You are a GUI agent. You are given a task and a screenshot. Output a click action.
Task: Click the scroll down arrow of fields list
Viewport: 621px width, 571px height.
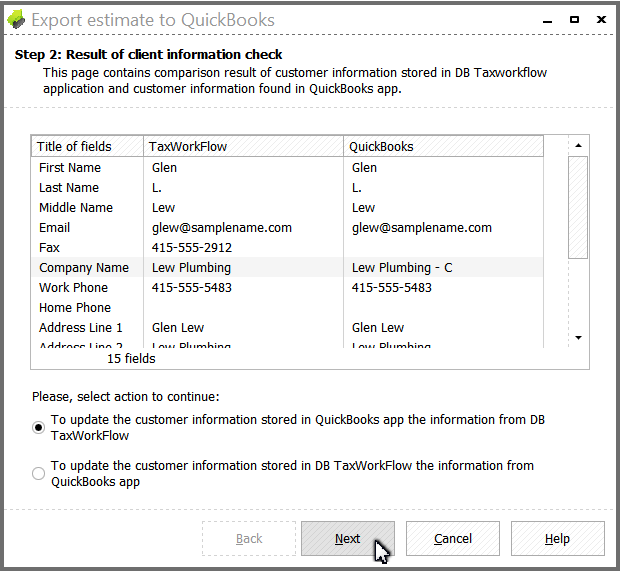click(x=578, y=338)
